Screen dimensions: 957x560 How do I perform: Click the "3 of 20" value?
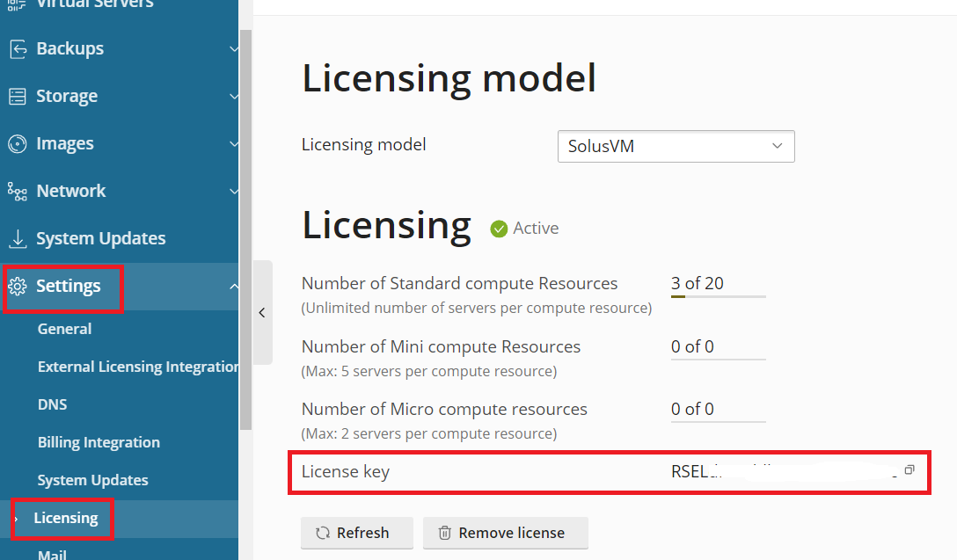coord(697,283)
